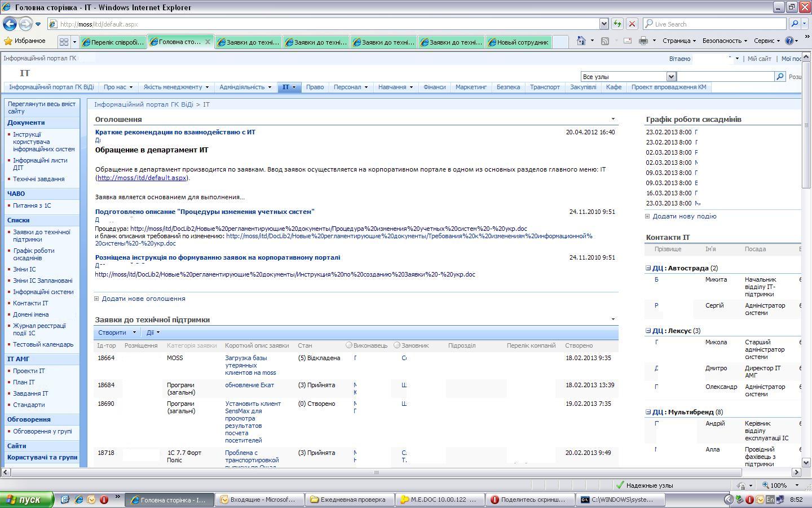Click the red Stop loading icon
Image resolution: width=812 pixels, height=508 pixels.
tap(632, 24)
